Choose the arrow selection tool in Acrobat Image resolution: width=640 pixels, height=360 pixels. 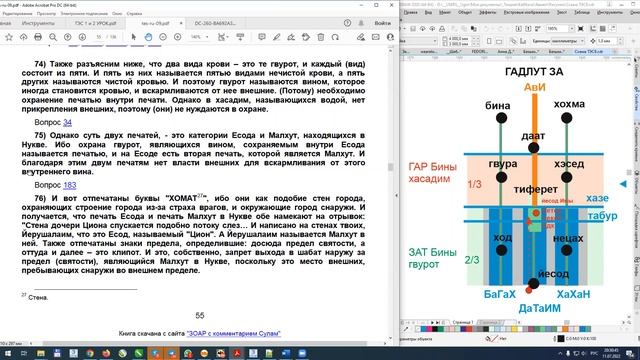133,37
